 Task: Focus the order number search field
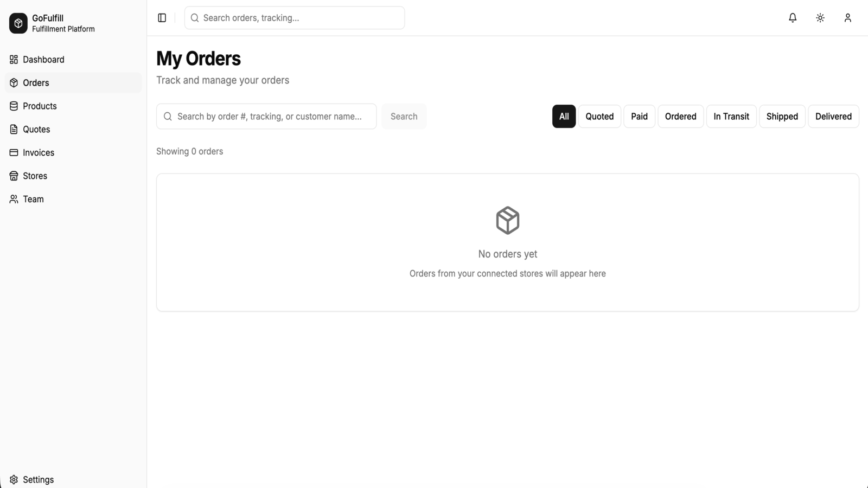click(x=266, y=117)
